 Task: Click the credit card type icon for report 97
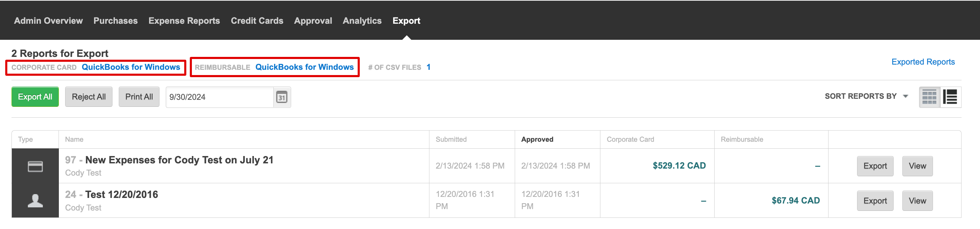coord(36,167)
